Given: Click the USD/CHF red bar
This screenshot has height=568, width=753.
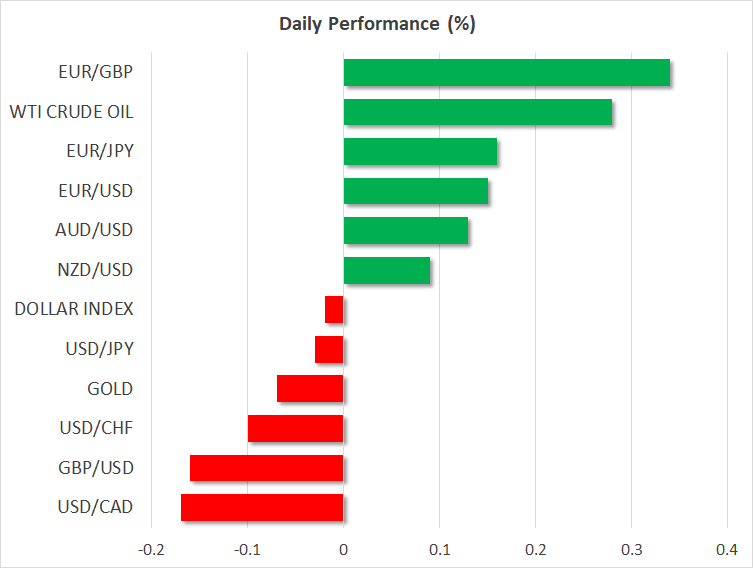Looking at the screenshot, I should pyautogui.click(x=295, y=428).
